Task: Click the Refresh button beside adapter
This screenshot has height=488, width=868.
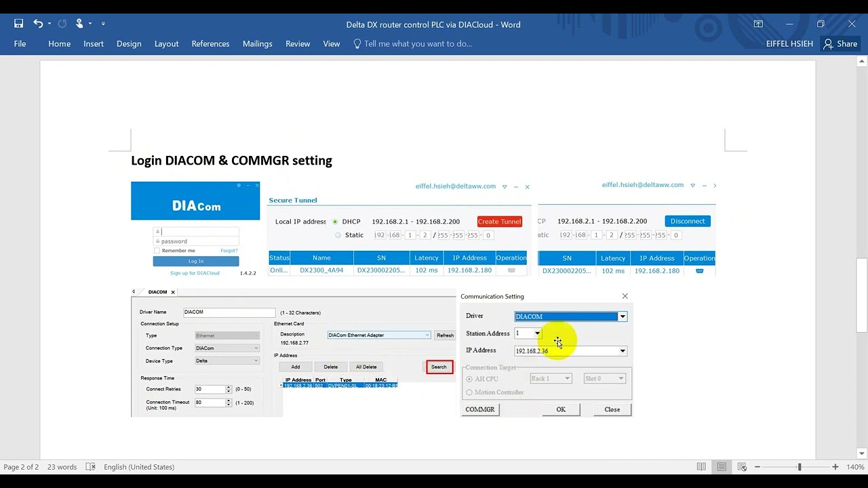Action: pos(445,335)
